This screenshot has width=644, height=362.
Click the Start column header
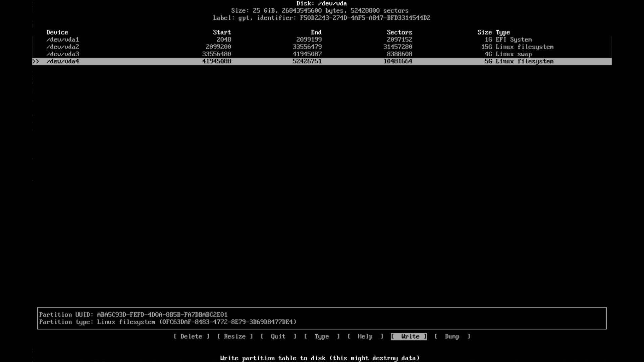pyautogui.click(x=222, y=32)
